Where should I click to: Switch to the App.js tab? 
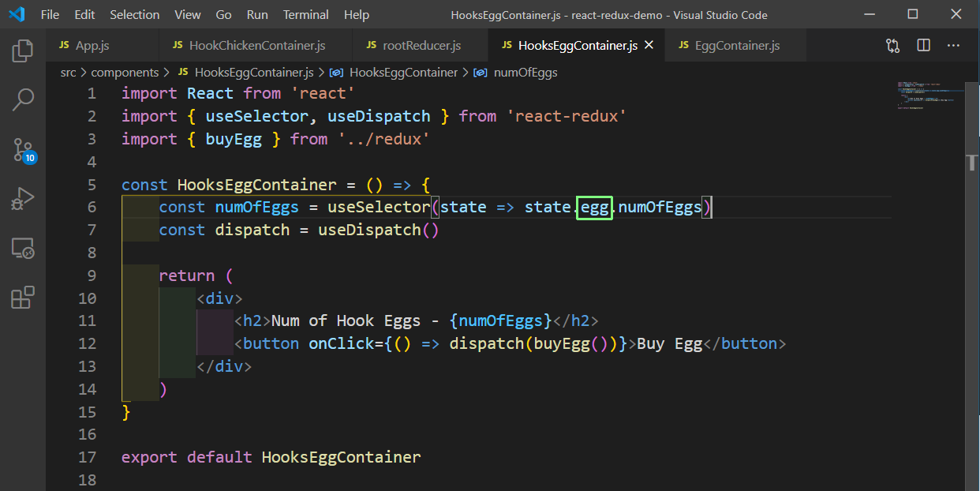coord(103,46)
